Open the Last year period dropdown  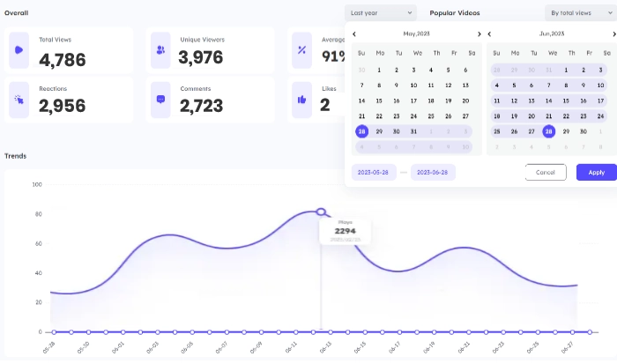click(381, 13)
